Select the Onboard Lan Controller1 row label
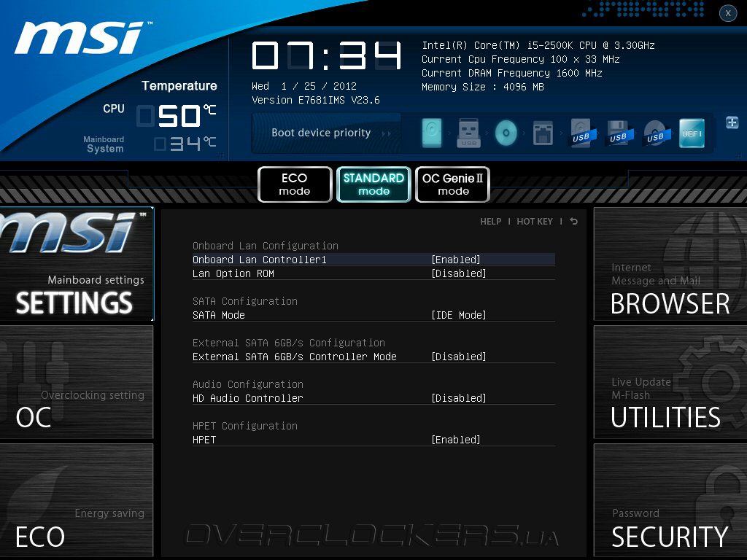The image size is (747, 560). [259, 260]
